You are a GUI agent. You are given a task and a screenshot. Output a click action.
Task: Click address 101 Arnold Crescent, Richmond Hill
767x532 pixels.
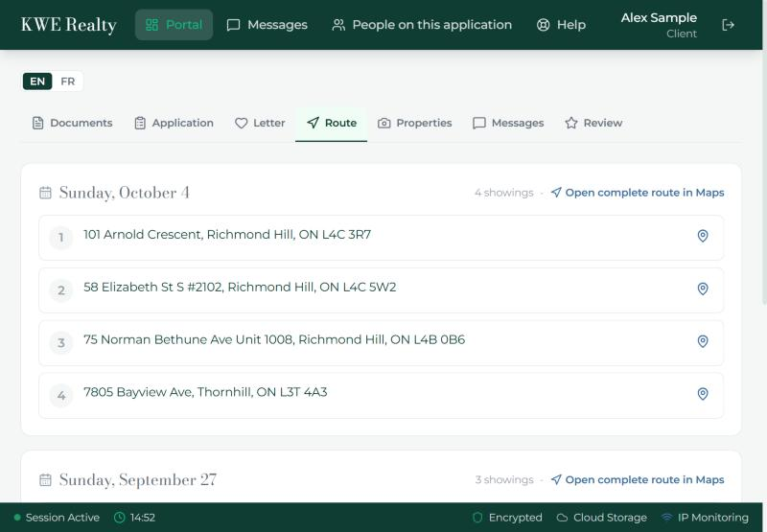tap(227, 235)
